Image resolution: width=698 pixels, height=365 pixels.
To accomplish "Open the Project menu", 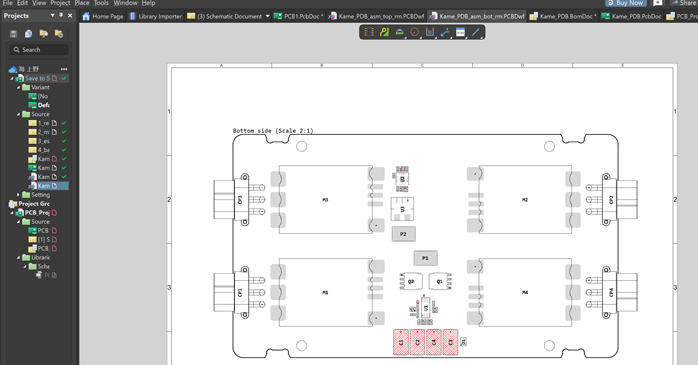I will point(60,3).
